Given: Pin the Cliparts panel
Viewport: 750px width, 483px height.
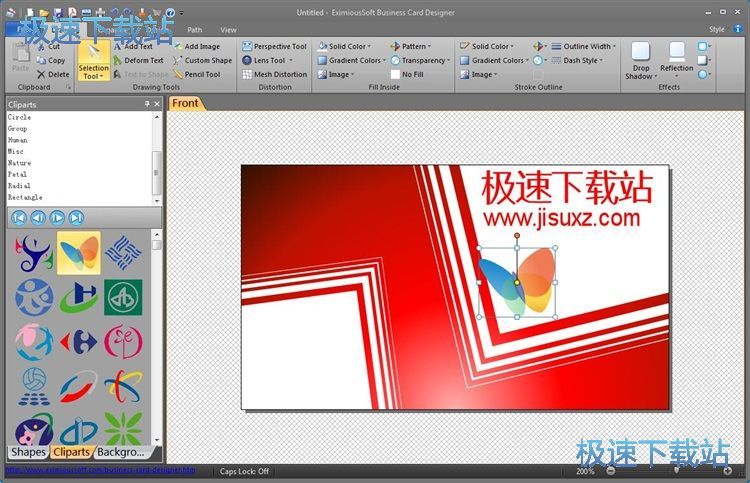Looking at the screenshot, I should pyautogui.click(x=147, y=104).
